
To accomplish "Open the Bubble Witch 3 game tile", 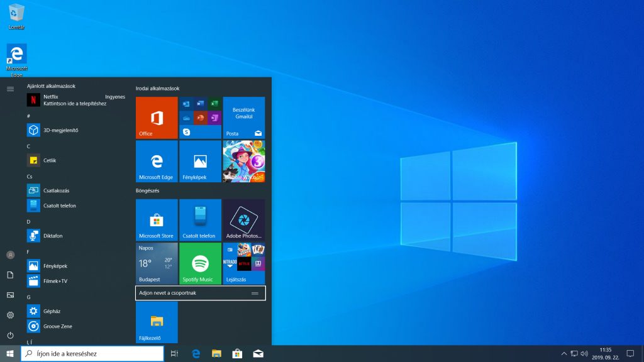I will 244,162.
